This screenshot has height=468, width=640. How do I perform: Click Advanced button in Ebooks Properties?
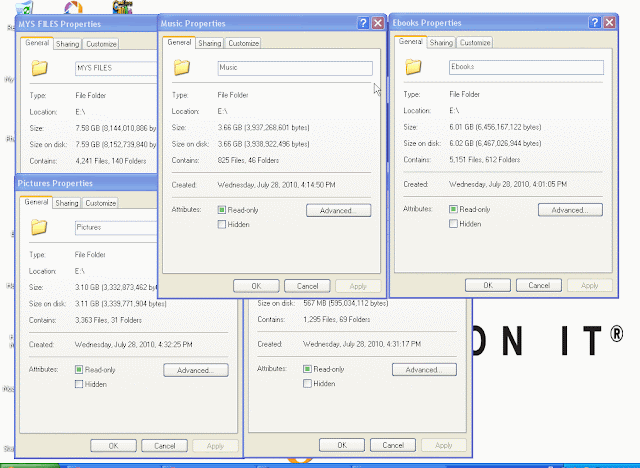click(x=570, y=210)
